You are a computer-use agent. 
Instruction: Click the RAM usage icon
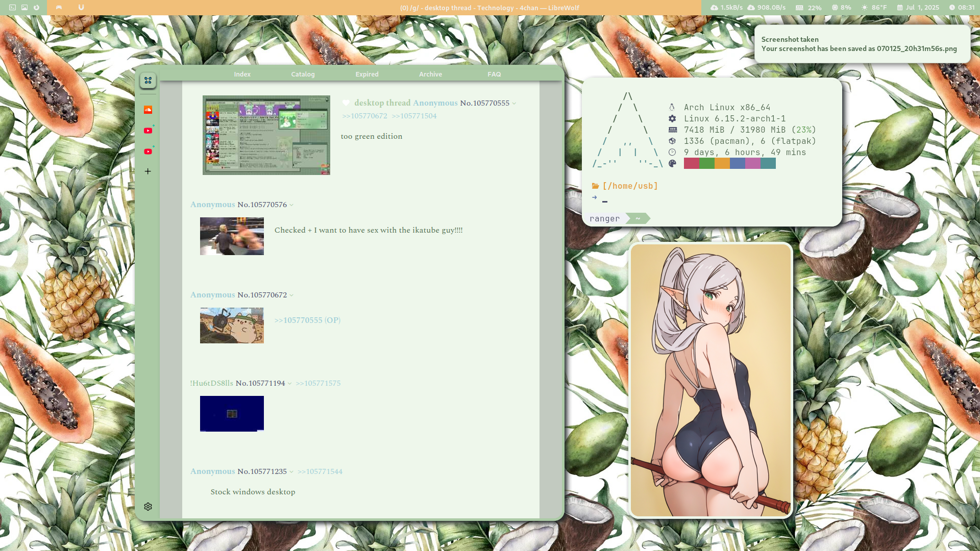799,8
